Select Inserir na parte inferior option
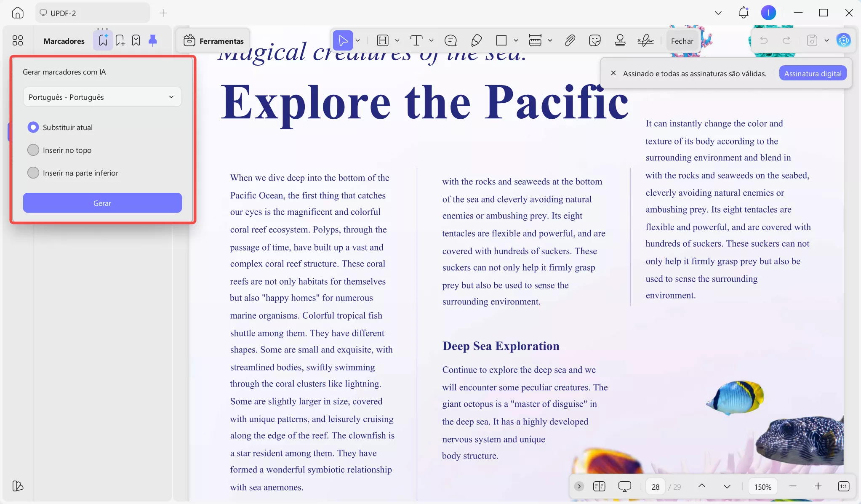Screen dimensions: 861x504 coord(33,173)
